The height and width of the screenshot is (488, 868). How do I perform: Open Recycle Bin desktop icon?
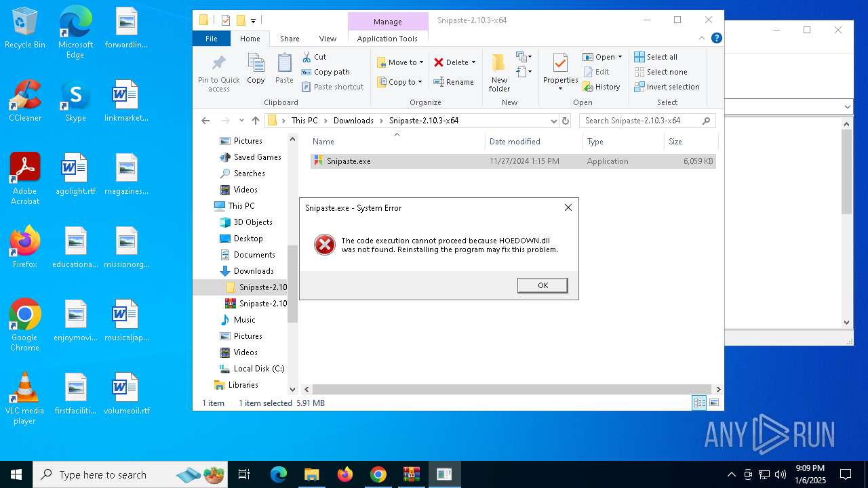pos(25,28)
